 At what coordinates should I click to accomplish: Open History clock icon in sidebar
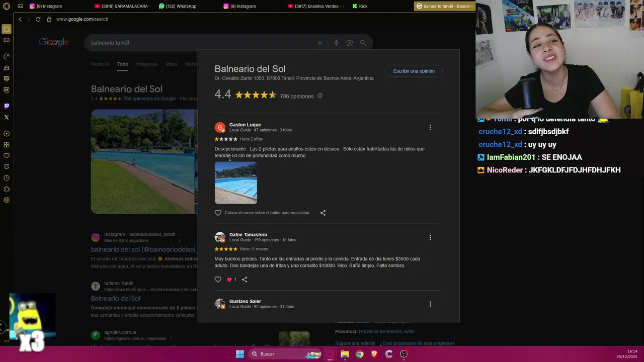click(7, 178)
